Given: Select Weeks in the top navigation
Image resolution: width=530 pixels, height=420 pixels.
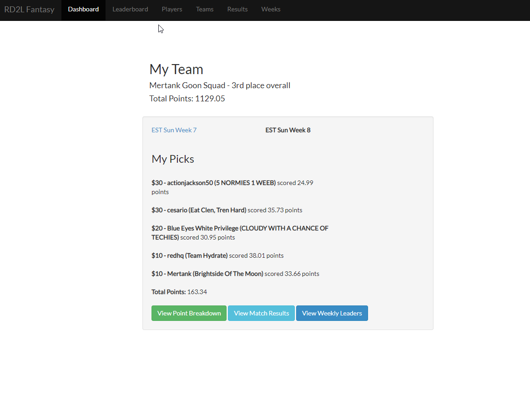Looking at the screenshot, I should pyautogui.click(x=271, y=10).
